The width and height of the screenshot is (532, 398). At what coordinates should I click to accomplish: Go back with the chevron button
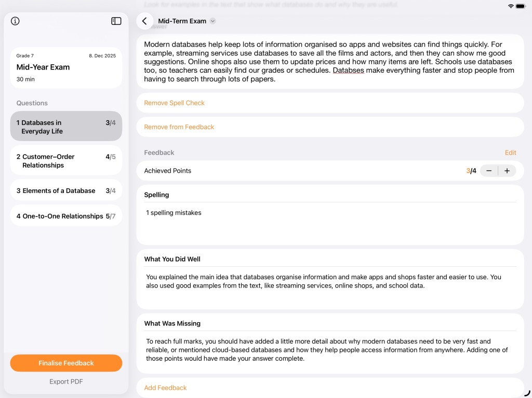[x=144, y=21]
